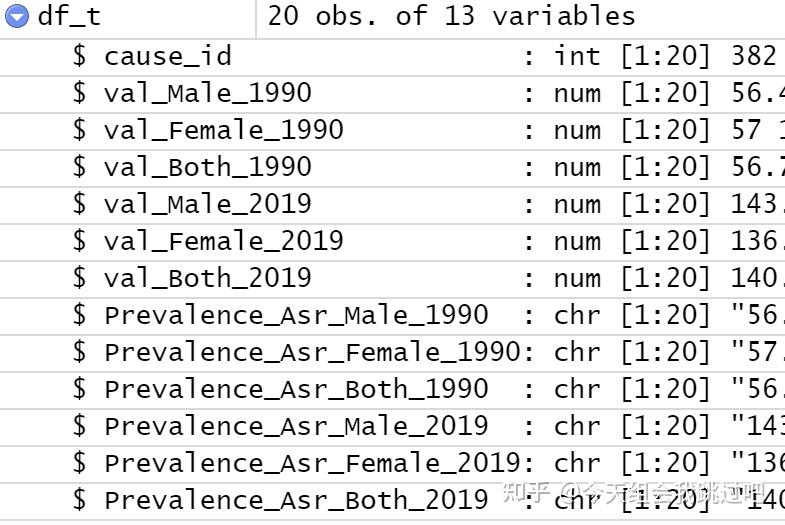
Task: Select Prevalence_Asr_Female_2019 variable
Action: tap(312, 463)
